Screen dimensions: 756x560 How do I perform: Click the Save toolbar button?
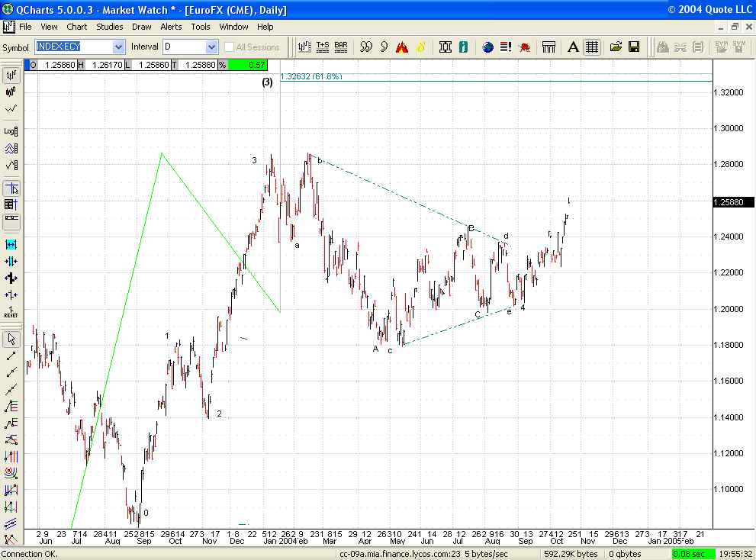pyautogui.click(x=635, y=47)
